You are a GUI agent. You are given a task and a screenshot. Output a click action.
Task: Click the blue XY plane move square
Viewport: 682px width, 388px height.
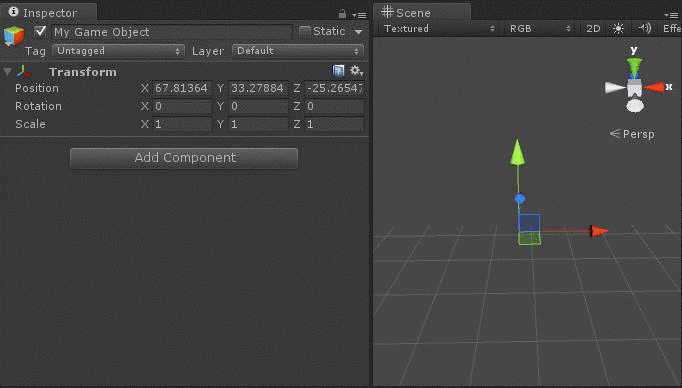[x=529, y=222]
